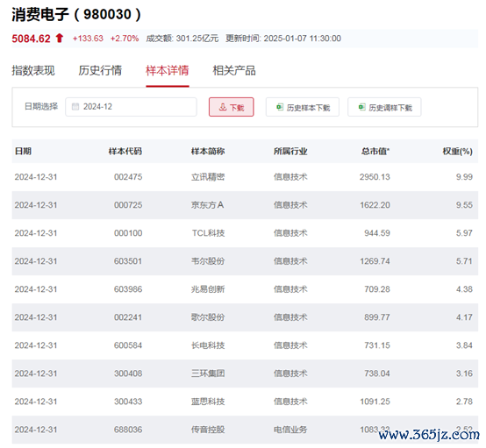The height and width of the screenshot is (448, 486).
Task: Click the 更新时间 timestamp text
Action: (283, 39)
